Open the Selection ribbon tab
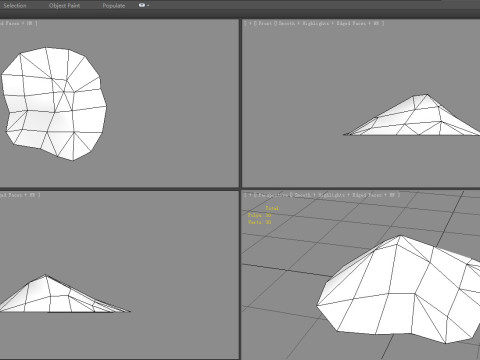480x360 pixels. pos(15,5)
